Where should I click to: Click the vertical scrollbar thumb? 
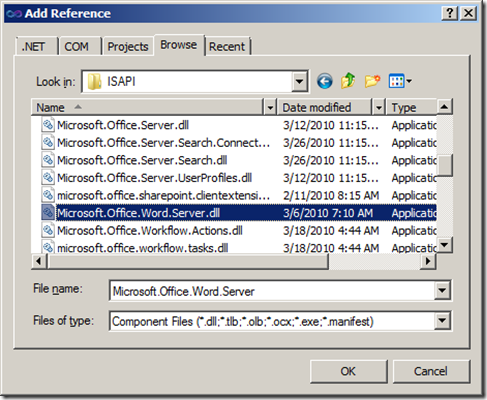pos(445,165)
